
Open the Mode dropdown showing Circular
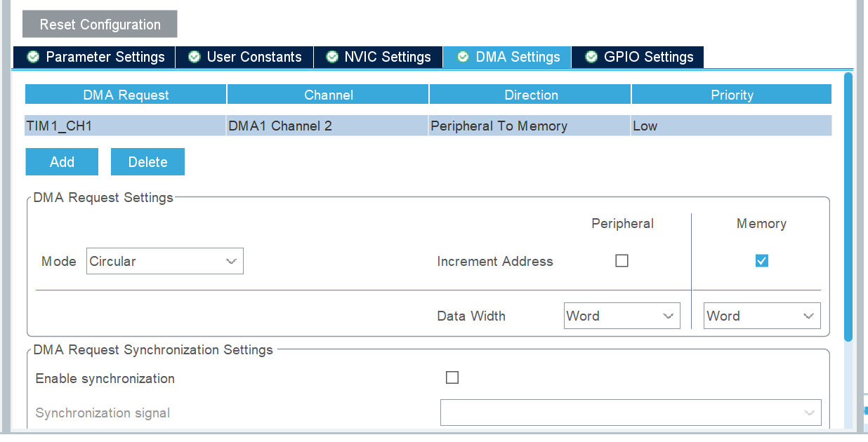click(164, 260)
